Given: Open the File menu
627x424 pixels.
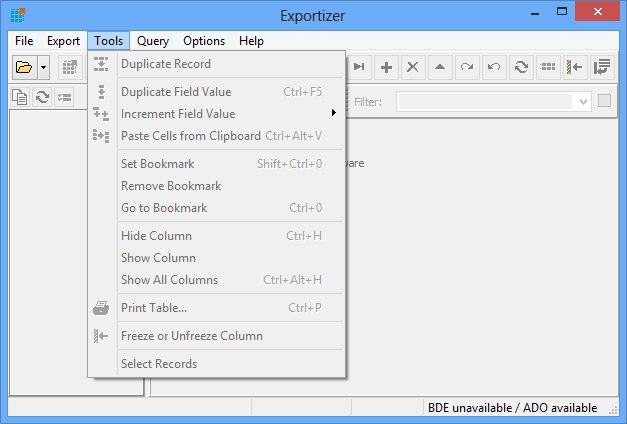Looking at the screenshot, I should pos(24,41).
